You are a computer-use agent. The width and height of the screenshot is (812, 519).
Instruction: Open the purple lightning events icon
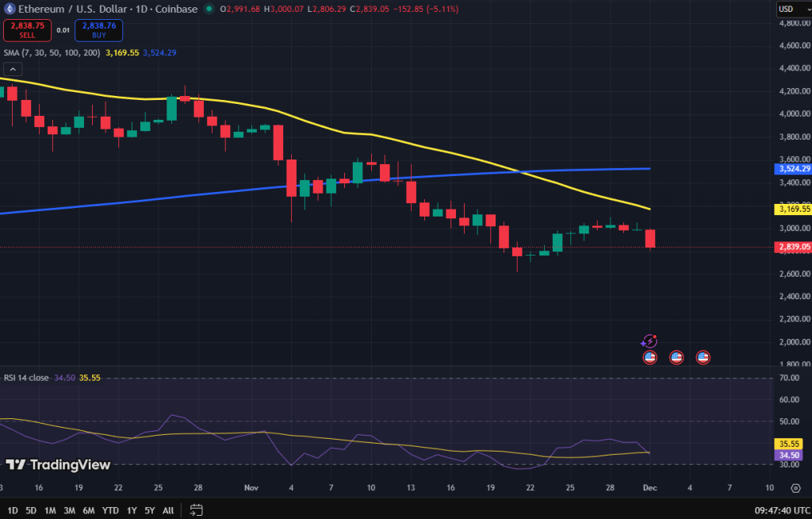[649, 340]
